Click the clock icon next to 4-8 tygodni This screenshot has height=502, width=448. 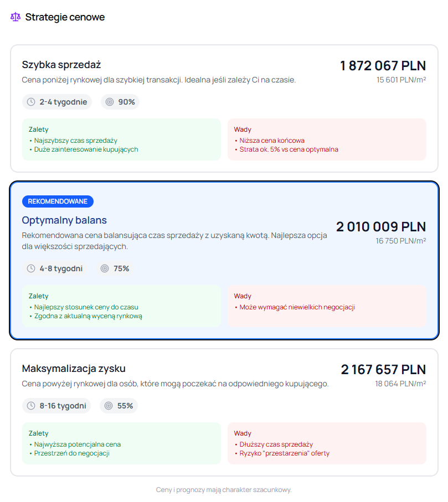click(x=31, y=268)
